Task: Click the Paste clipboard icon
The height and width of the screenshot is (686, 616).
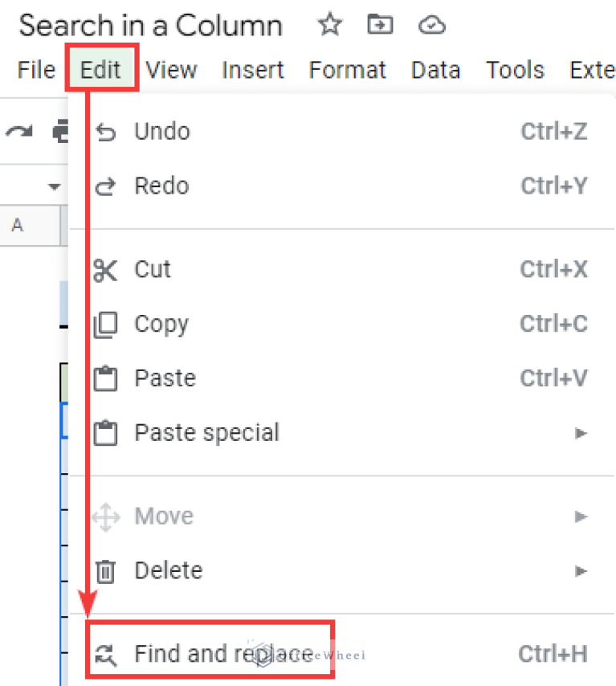Action: pyautogui.click(x=105, y=378)
